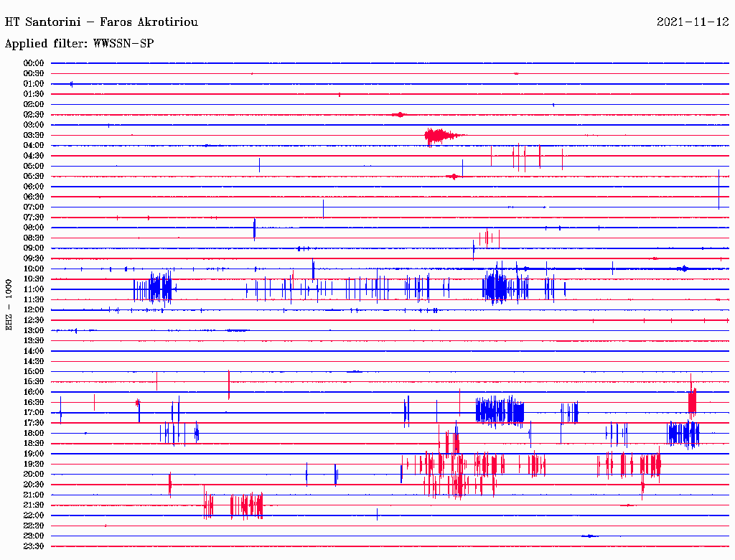Viewport: 735px width, 560px height.
Task: Click the 09:30 time label
Action: 34,258
